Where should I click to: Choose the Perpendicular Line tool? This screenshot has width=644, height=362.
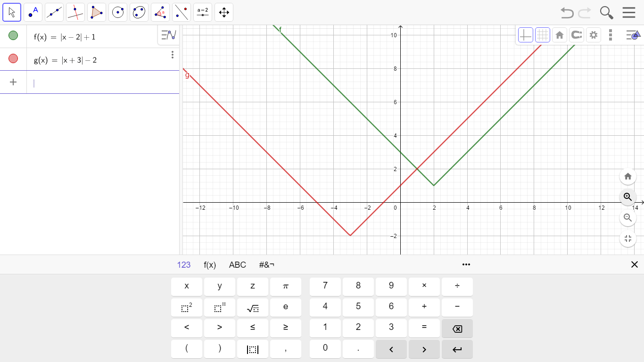coord(75,12)
